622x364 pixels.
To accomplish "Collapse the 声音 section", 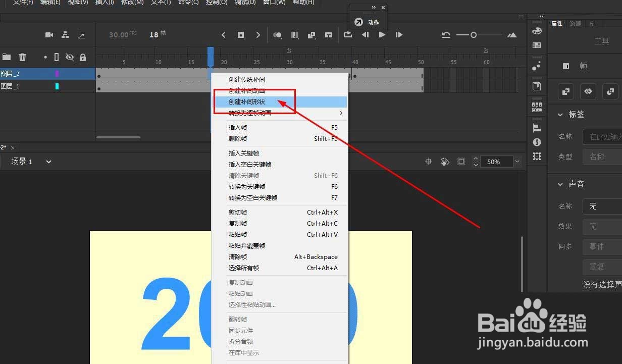I will (x=560, y=184).
